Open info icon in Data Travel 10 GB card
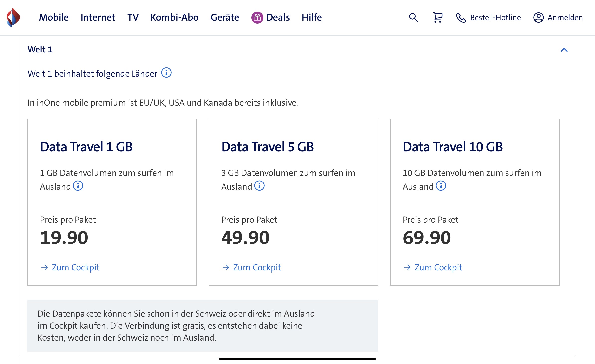This screenshot has width=595, height=364. pos(441,186)
